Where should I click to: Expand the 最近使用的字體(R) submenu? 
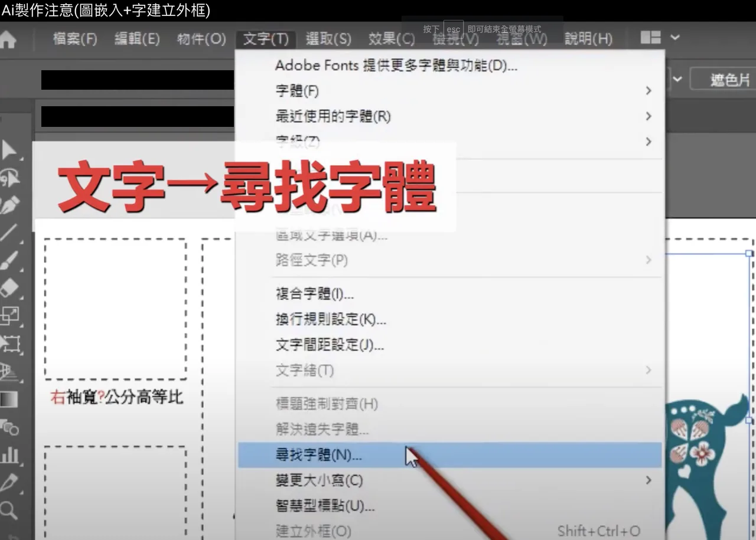point(451,116)
